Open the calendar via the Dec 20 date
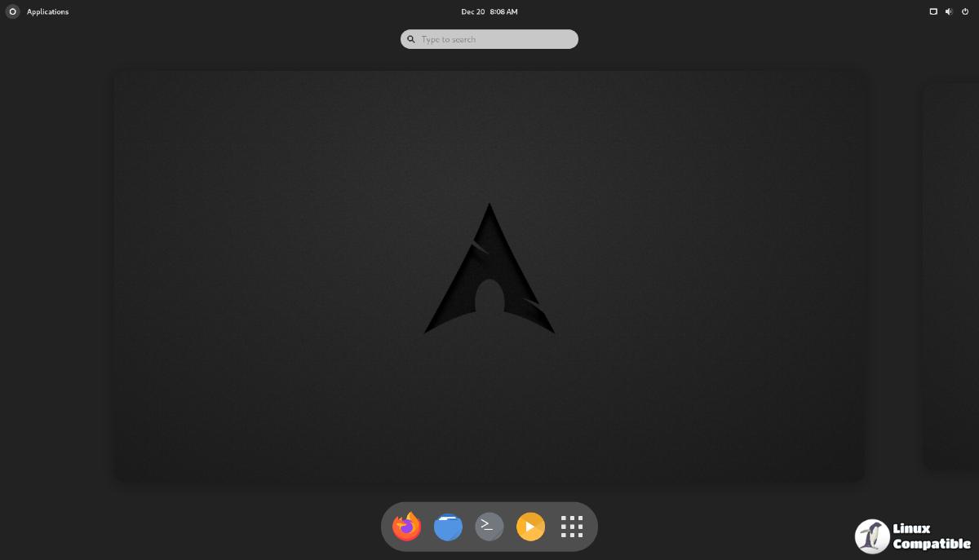Image resolution: width=979 pixels, height=560 pixels. [x=473, y=11]
